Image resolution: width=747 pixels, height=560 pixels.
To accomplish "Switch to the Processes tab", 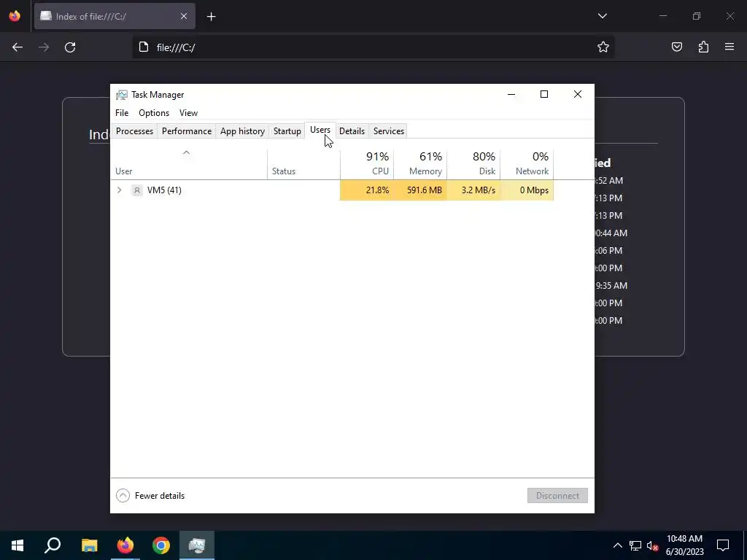I will click(x=134, y=131).
